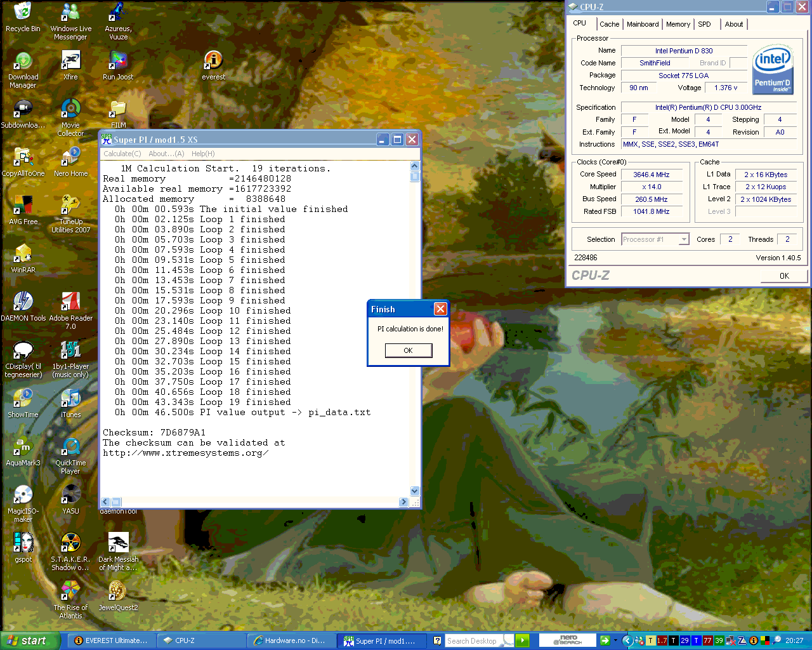
Task: Expand the hidden tray icons arrow
Action: pyautogui.click(x=627, y=640)
